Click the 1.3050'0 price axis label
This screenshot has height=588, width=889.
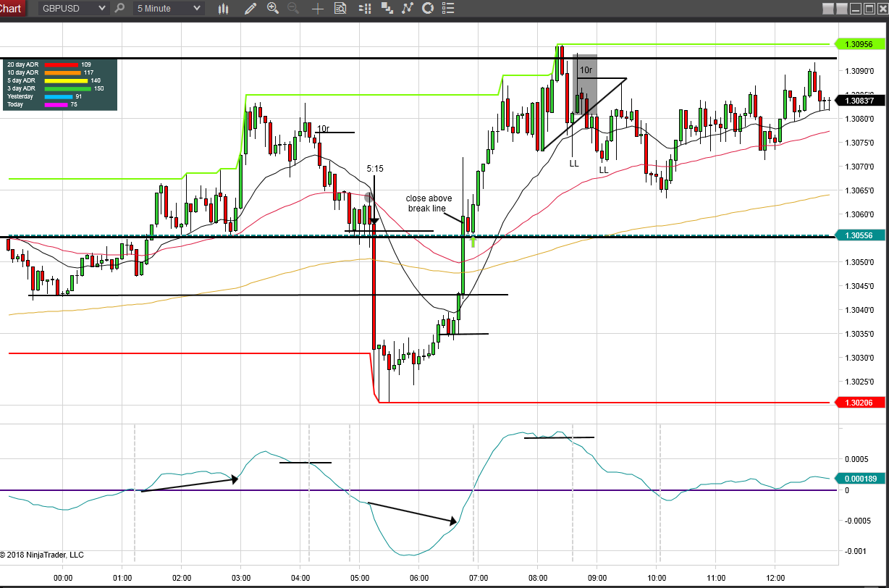pyautogui.click(x=859, y=262)
